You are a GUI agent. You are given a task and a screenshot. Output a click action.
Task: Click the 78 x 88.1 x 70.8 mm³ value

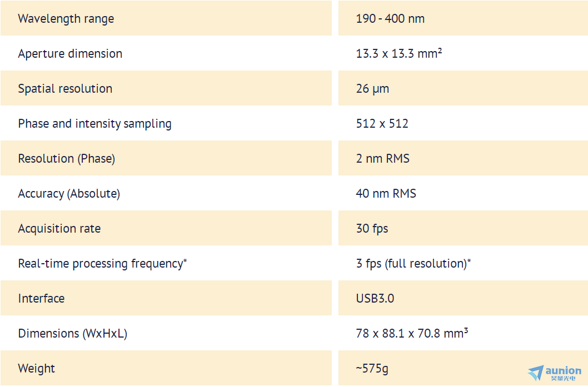click(412, 333)
